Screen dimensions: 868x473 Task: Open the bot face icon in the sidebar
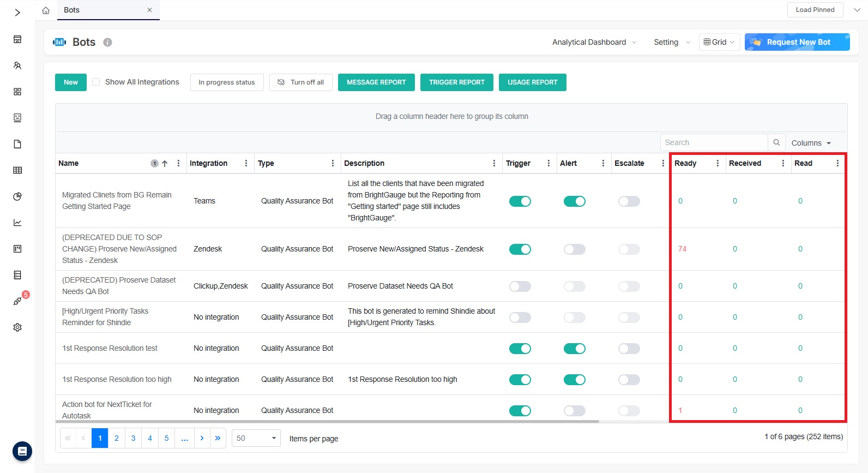point(17,118)
